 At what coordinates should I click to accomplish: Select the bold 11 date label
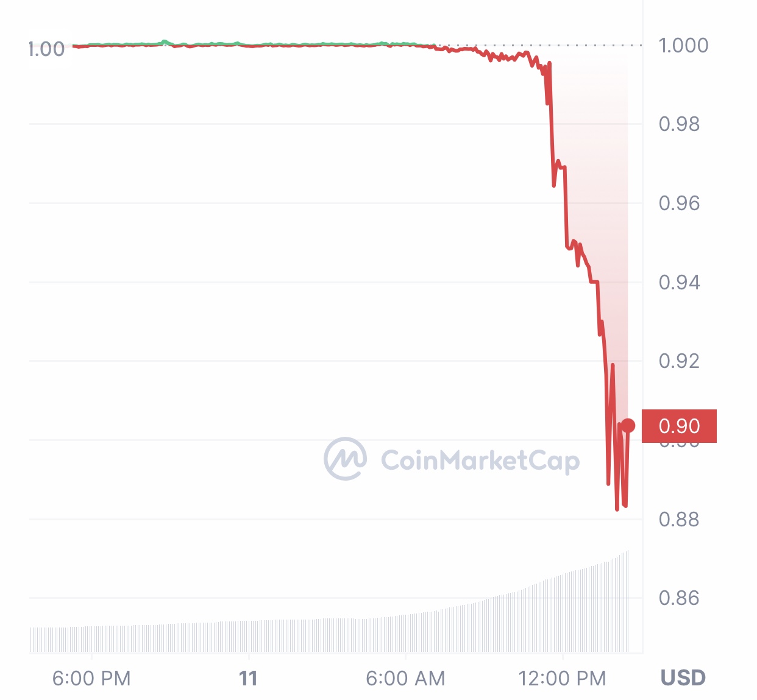(248, 678)
